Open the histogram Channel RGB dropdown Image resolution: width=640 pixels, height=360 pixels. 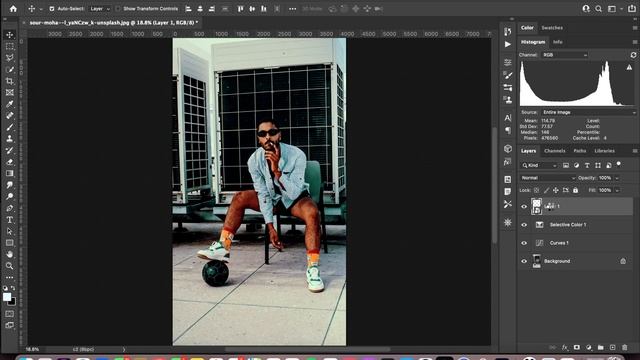[565, 55]
